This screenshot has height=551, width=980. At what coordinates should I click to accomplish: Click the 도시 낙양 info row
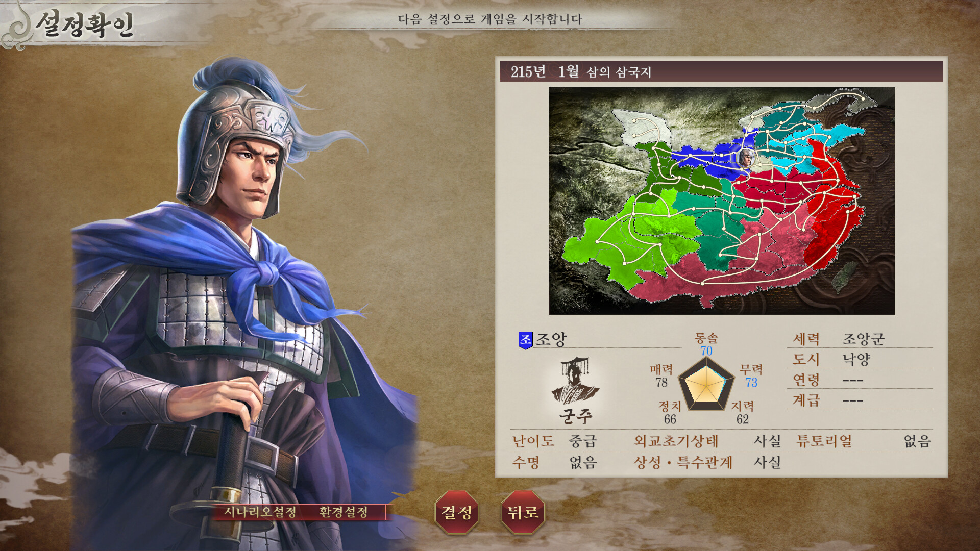[860, 359]
